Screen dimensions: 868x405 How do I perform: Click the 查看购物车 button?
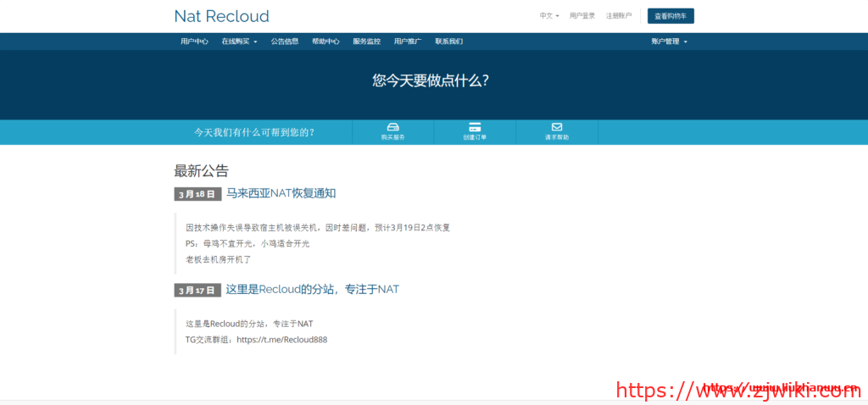[x=670, y=16]
